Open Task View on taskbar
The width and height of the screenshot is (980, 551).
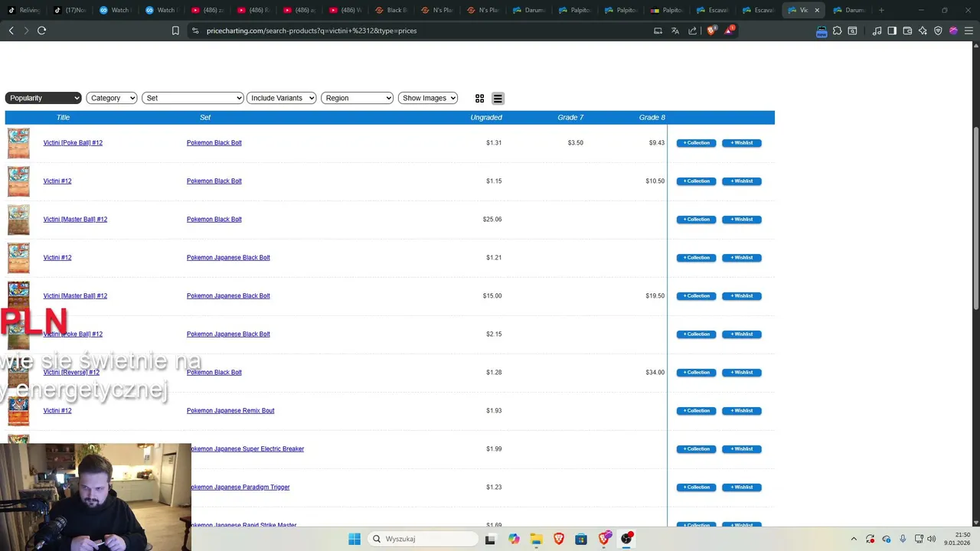(x=490, y=539)
